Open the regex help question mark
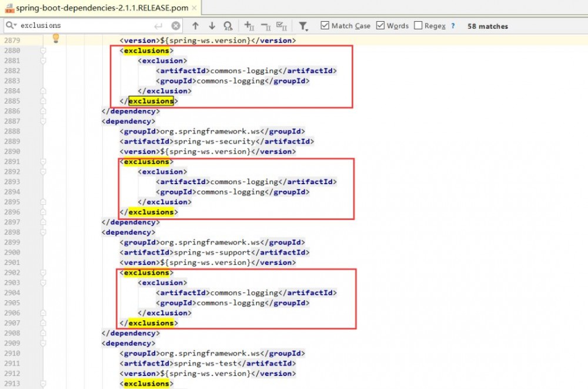This screenshot has width=588, height=389. 453,25
